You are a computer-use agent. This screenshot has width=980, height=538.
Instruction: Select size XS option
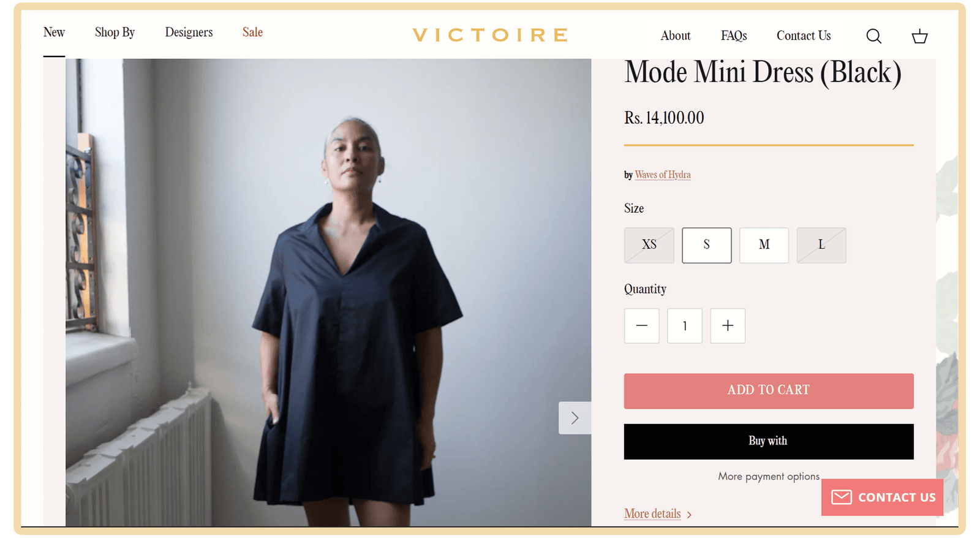coord(649,245)
